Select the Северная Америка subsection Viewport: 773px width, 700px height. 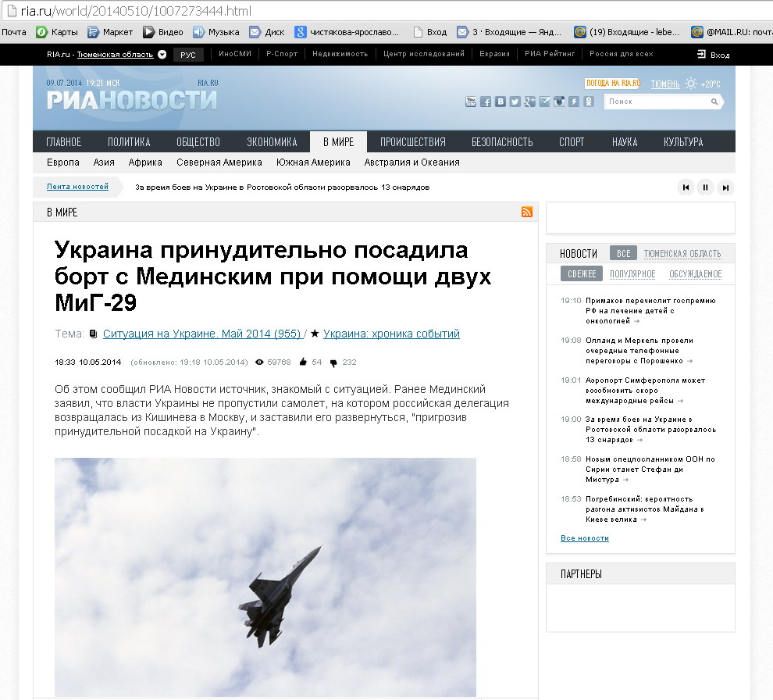coord(219,162)
